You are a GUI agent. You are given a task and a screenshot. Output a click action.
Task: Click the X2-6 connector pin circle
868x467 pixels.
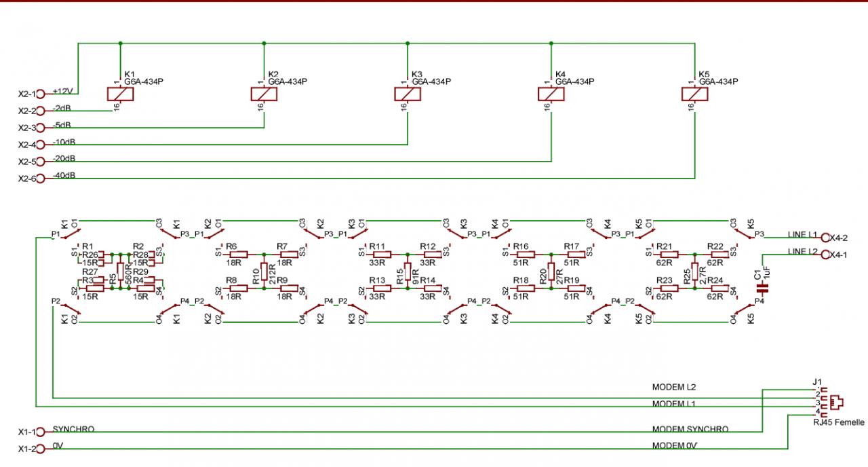[40, 179]
